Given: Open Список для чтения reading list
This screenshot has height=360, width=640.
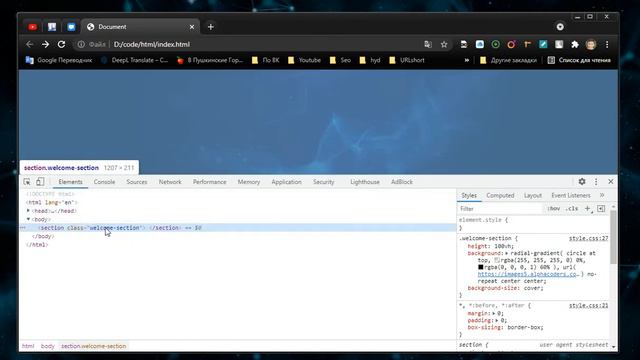Looking at the screenshot, I should click(579, 60).
